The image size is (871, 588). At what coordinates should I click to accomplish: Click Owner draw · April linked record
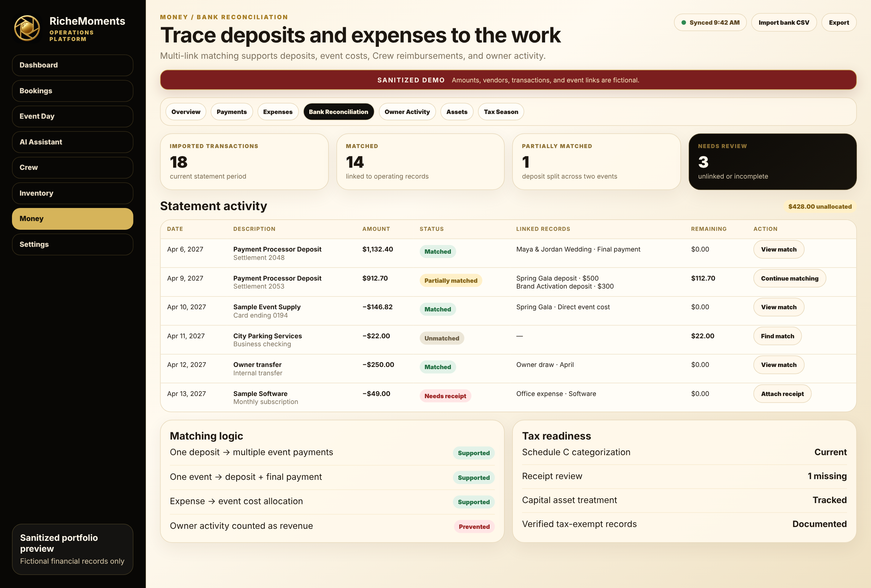pyautogui.click(x=545, y=365)
